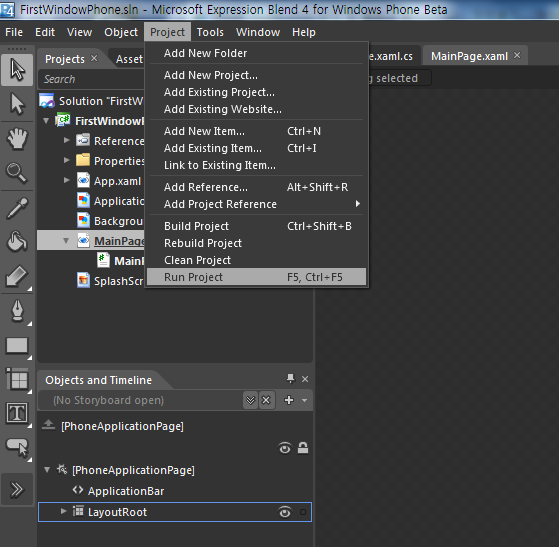The height and width of the screenshot is (547, 559).
Task: Open the File menu
Action: coord(14,32)
